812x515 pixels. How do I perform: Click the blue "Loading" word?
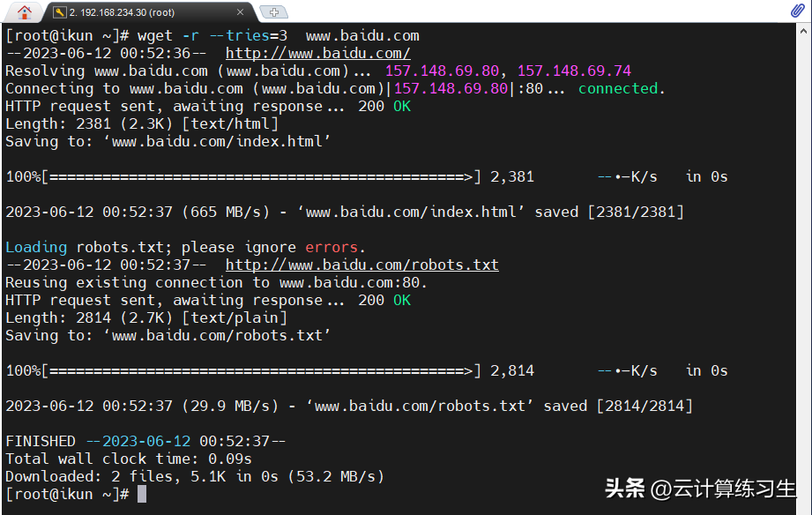[36, 247]
